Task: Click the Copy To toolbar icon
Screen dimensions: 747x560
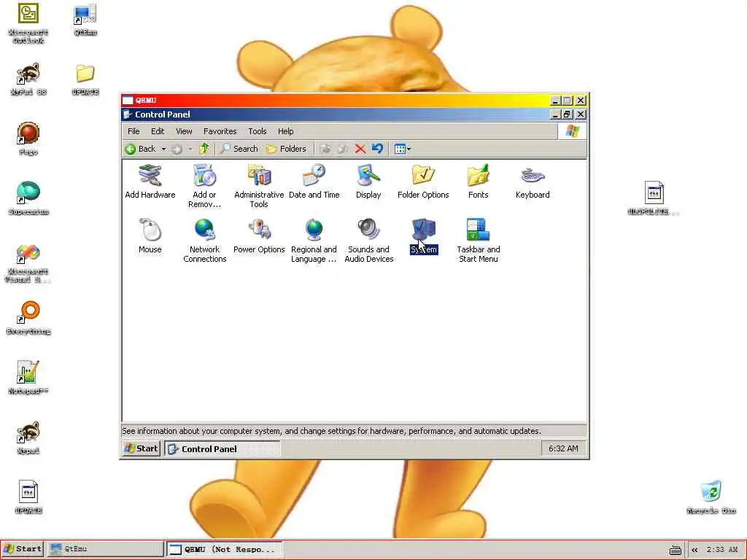Action: [x=343, y=149]
